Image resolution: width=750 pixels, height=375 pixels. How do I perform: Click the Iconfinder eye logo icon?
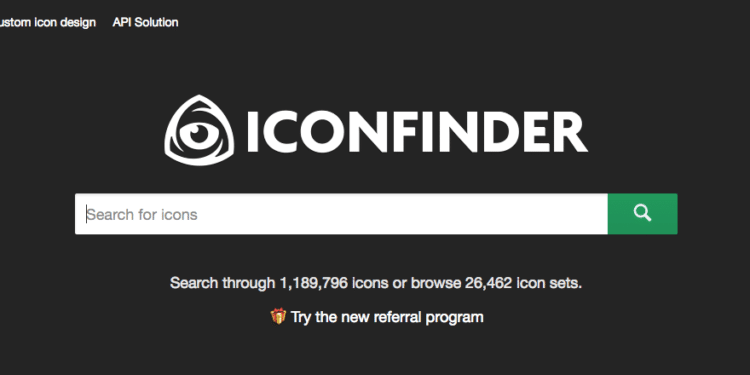click(x=199, y=130)
